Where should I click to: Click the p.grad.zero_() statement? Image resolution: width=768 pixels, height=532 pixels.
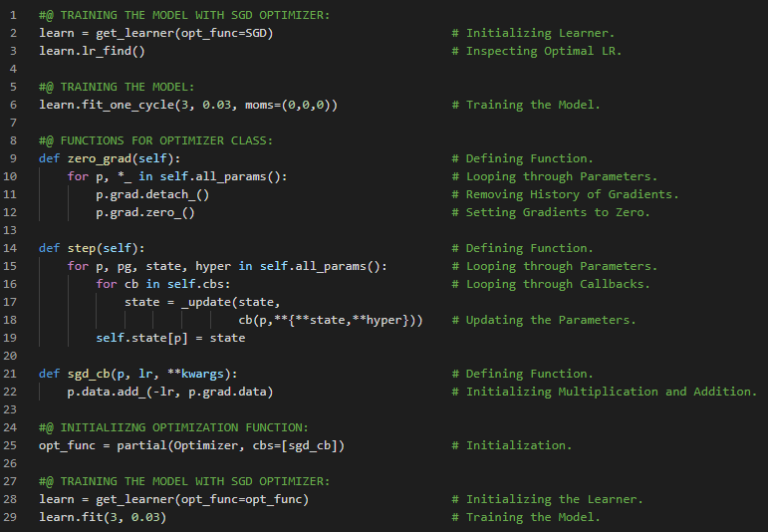(145, 212)
